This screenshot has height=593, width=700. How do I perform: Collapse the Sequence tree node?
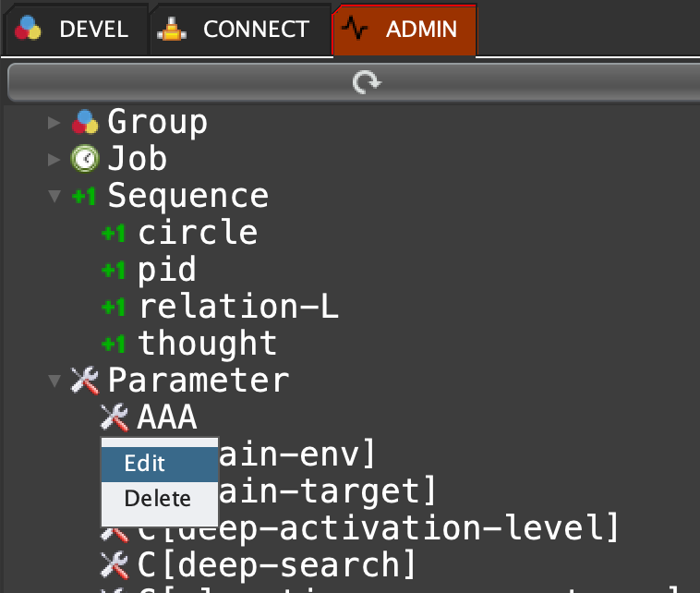point(54,196)
